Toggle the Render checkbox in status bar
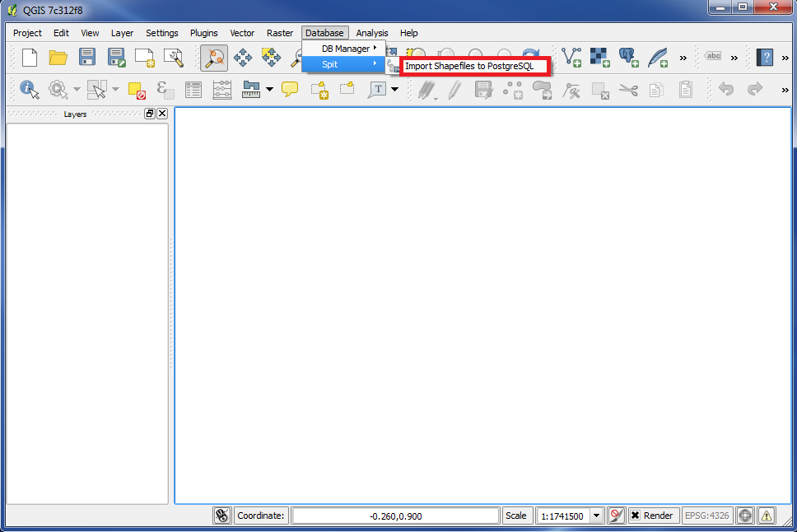Image resolution: width=797 pixels, height=532 pixels. (x=635, y=516)
